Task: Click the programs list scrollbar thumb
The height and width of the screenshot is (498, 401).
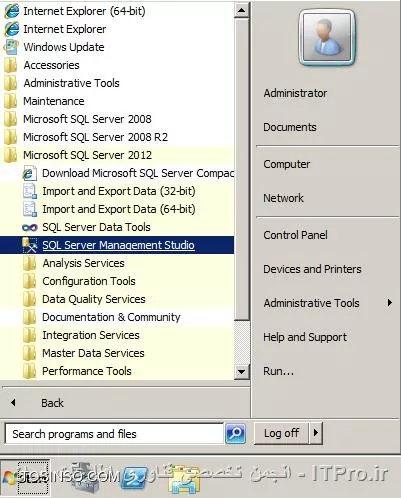Action: coord(241,169)
